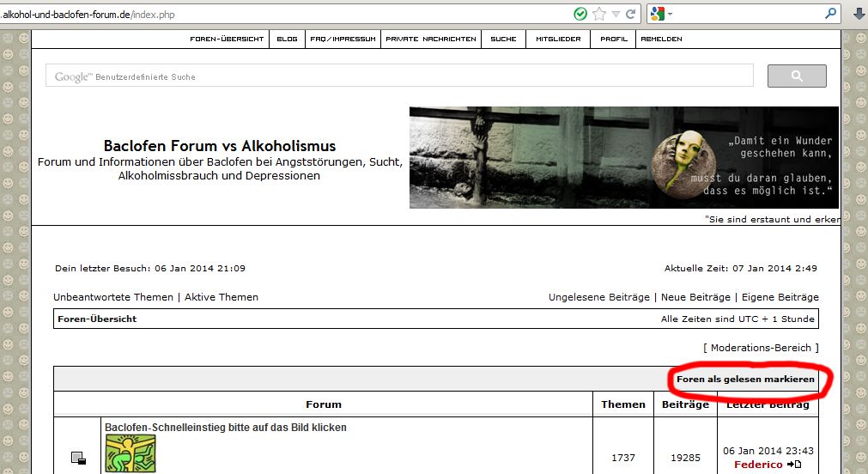Screen dimensions: 868x474
Task: View Unbeantwortete Themen
Action: [x=112, y=297]
